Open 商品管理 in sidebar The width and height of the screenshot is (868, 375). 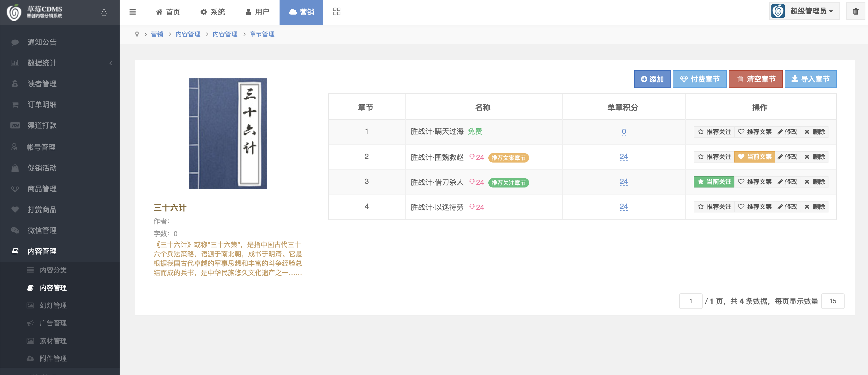(60, 189)
